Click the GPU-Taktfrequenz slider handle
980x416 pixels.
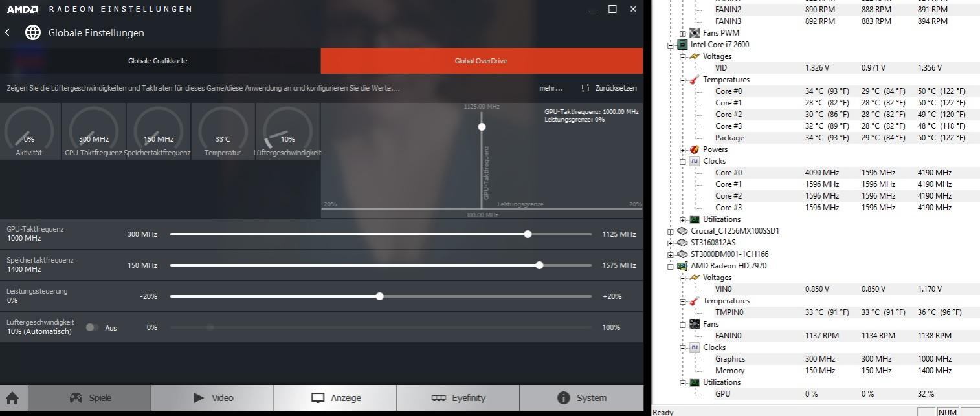coord(528,234)
